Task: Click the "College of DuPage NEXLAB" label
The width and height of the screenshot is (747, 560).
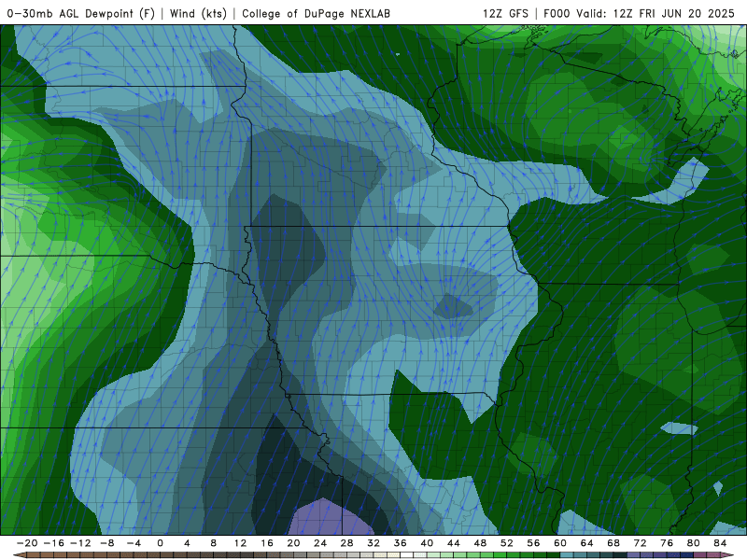Action: (x=316, y=13)
